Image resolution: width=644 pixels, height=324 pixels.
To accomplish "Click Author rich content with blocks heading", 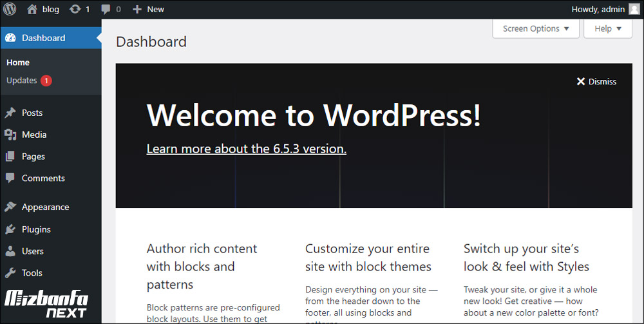I will 202,267.
